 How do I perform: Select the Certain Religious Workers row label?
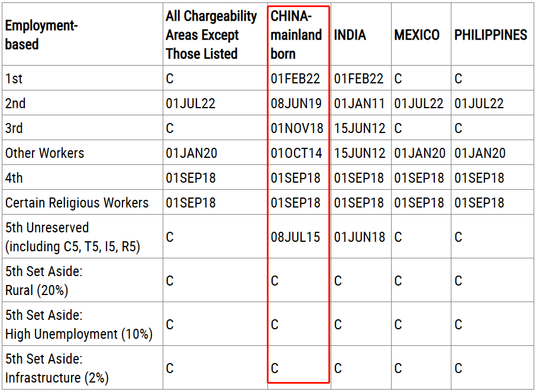(77, 203)
